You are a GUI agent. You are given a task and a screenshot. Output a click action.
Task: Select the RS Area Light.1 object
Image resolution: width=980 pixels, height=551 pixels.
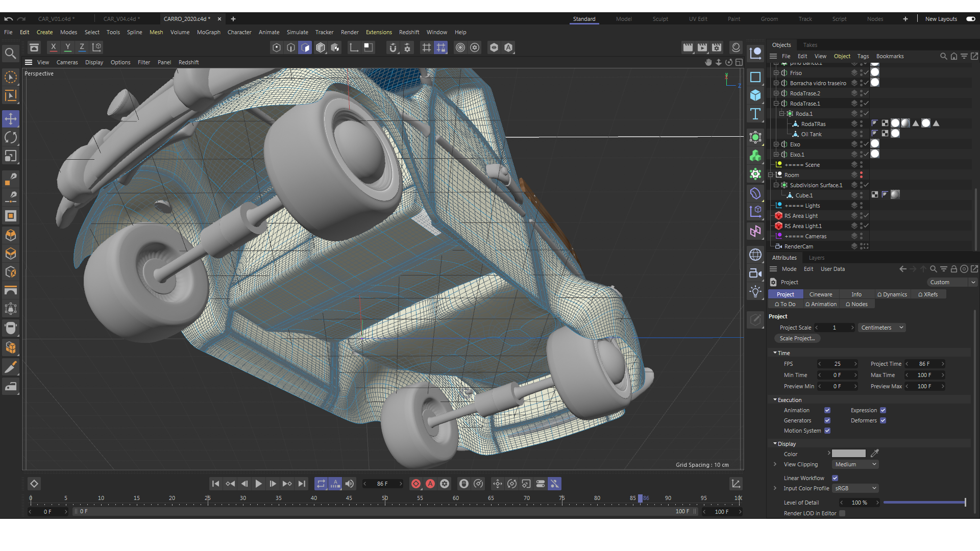[x=803, y=226]
